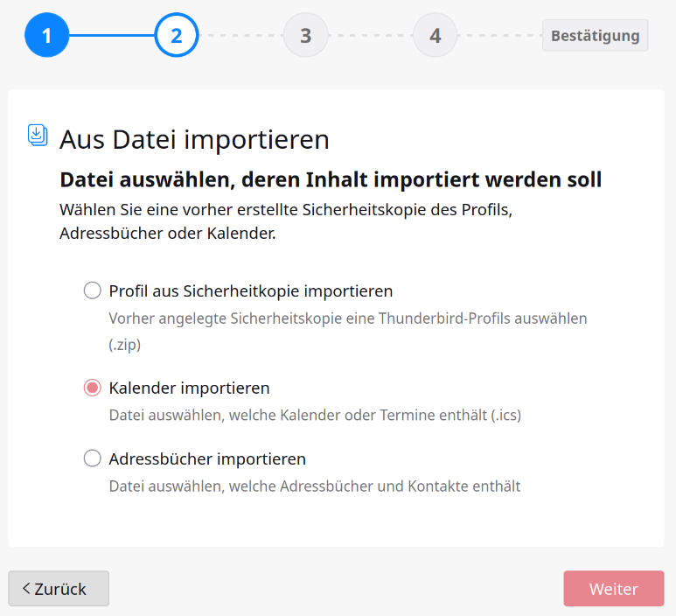Enable the Adressbücher importieren radio option

click(x=92, y=458)
